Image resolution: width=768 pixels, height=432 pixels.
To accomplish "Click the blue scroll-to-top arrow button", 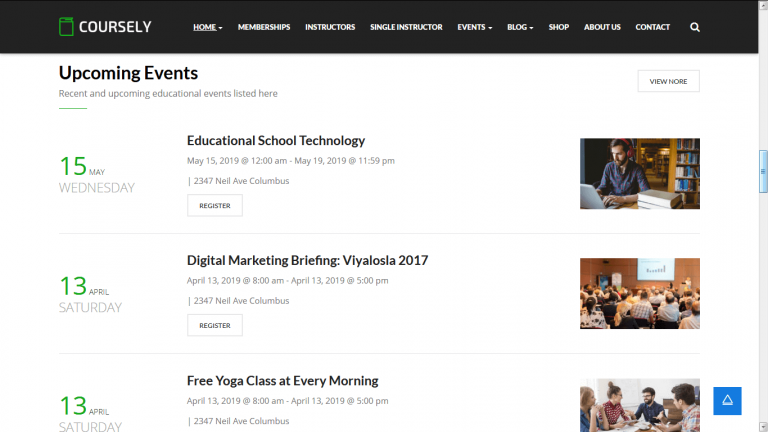I will (727, 401).
